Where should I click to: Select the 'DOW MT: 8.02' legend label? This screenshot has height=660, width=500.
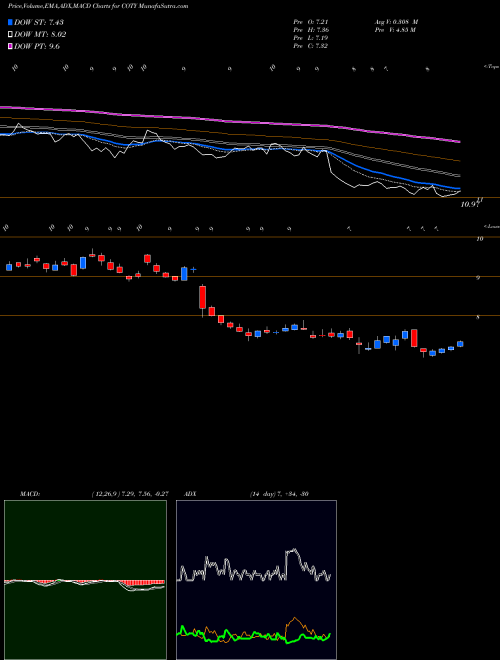coord(40,35)
